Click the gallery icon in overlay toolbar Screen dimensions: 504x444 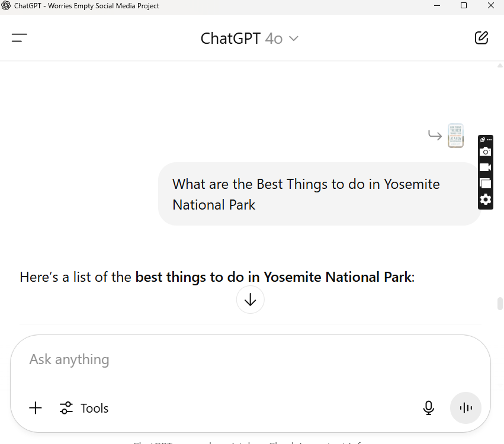coord(486,184)
